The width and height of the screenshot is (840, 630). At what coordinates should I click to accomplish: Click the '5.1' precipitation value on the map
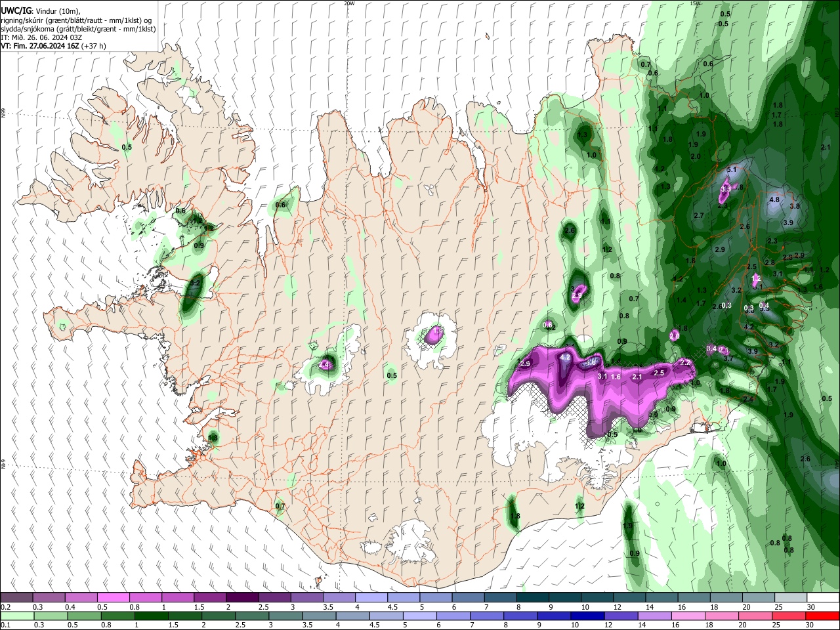[732, 169]
